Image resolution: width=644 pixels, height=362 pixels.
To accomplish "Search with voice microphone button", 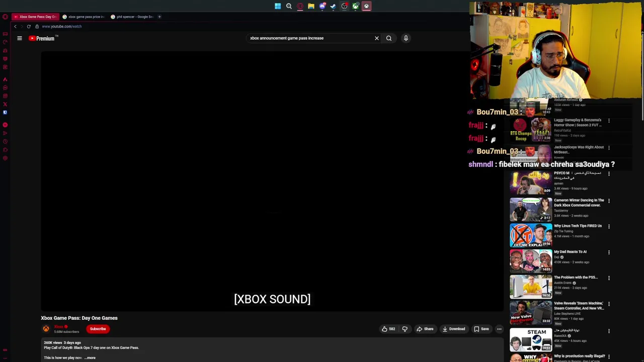I will pos(406,38).
